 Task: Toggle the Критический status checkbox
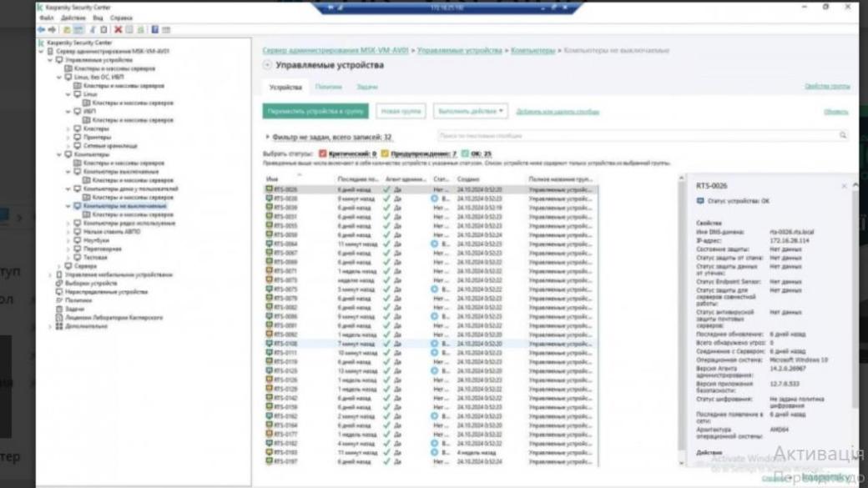[x=323, y=154]
